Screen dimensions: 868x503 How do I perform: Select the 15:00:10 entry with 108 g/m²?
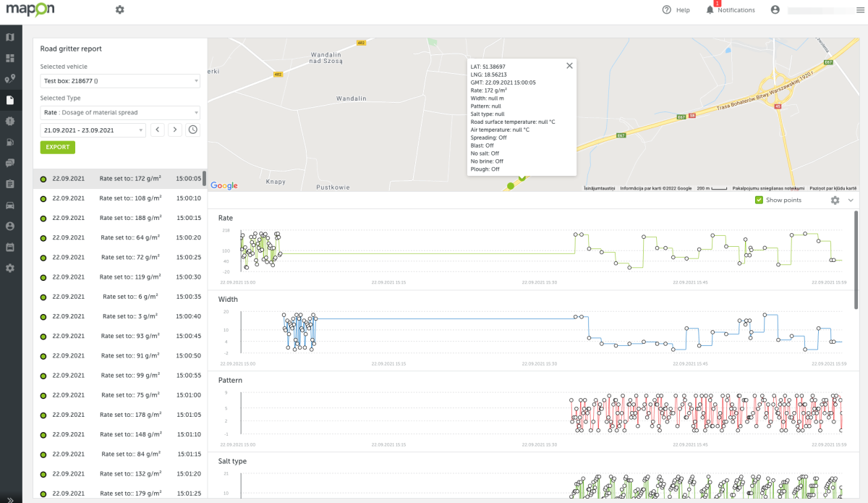click(119, 198)
